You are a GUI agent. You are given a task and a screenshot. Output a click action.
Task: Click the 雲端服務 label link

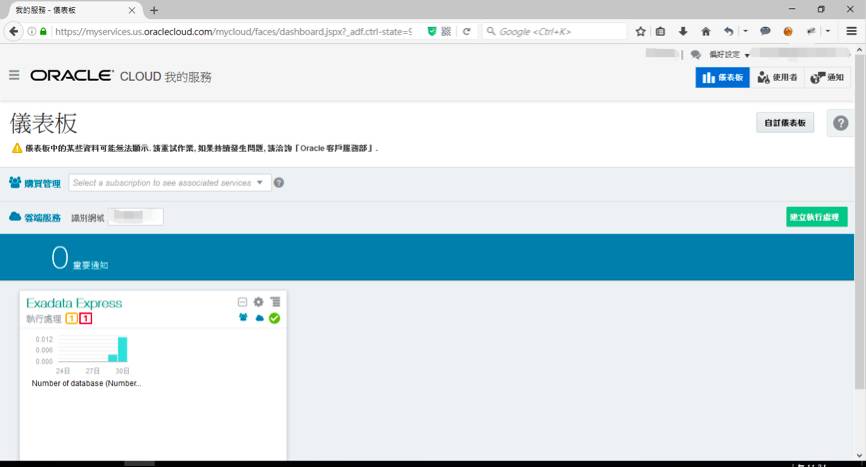pyautogui.click(x=43, y=217)
